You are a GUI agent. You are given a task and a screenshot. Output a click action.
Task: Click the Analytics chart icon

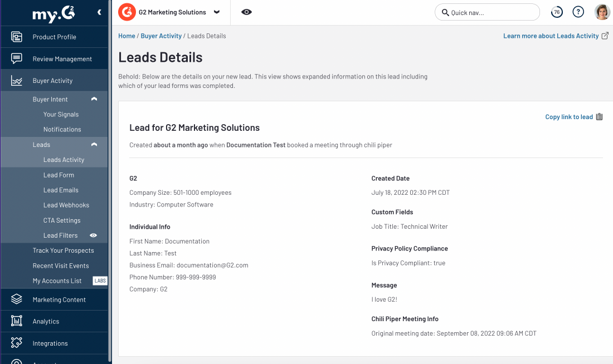pyautogui.click(x=17, y=321)
